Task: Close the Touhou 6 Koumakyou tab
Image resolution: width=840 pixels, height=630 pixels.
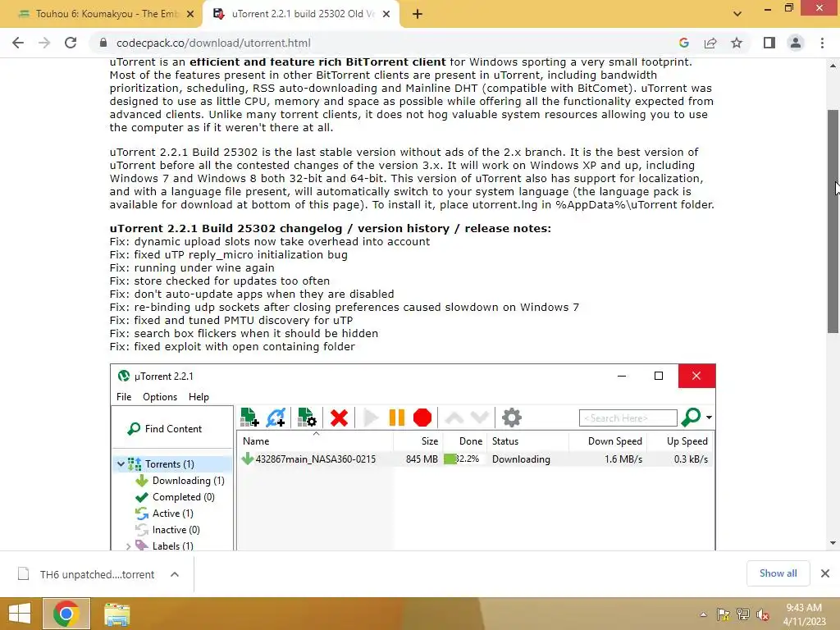Action: point(190,15)
